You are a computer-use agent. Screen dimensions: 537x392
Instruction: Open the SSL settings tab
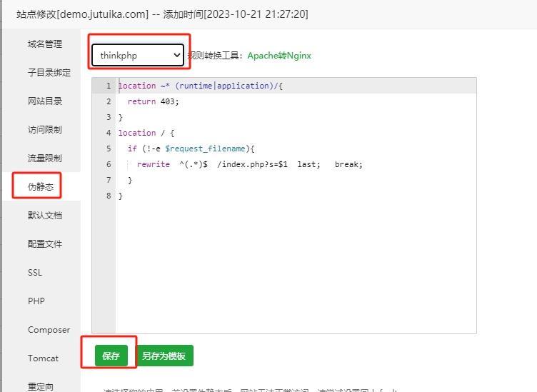[35, 272]
